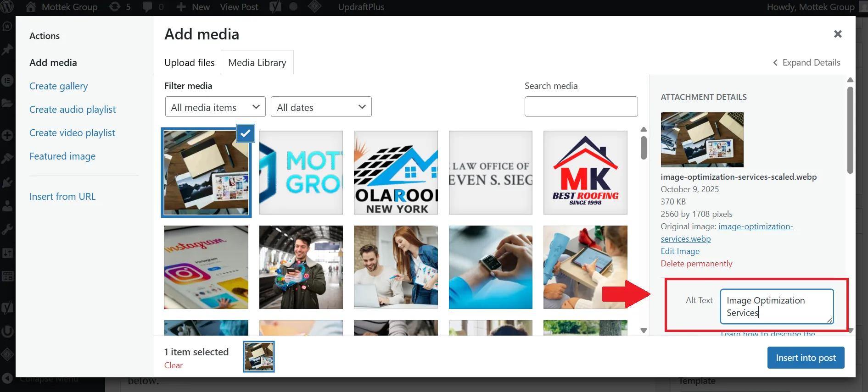The height and width of the screenshot is (392, 868).
Task: Click the Edit Image link
Action: [x=680, y=251]
